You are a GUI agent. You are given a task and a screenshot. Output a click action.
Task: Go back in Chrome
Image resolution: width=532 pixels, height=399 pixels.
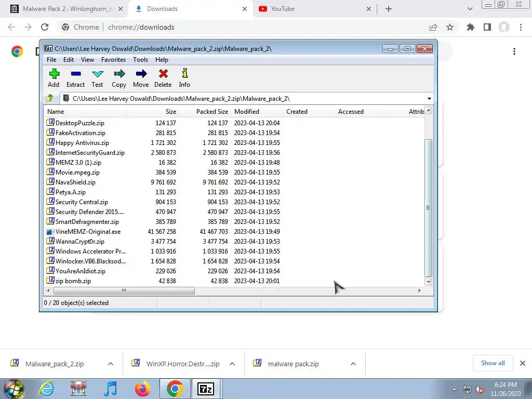pos(11,27)
